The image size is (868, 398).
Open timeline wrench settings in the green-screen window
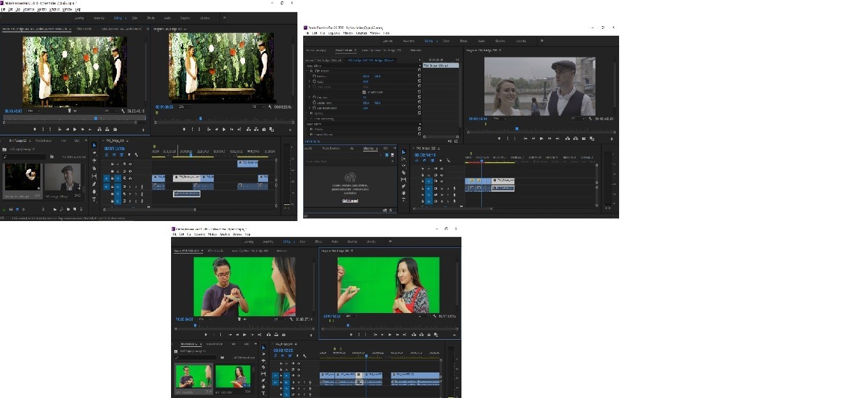(x=304, y=356)
